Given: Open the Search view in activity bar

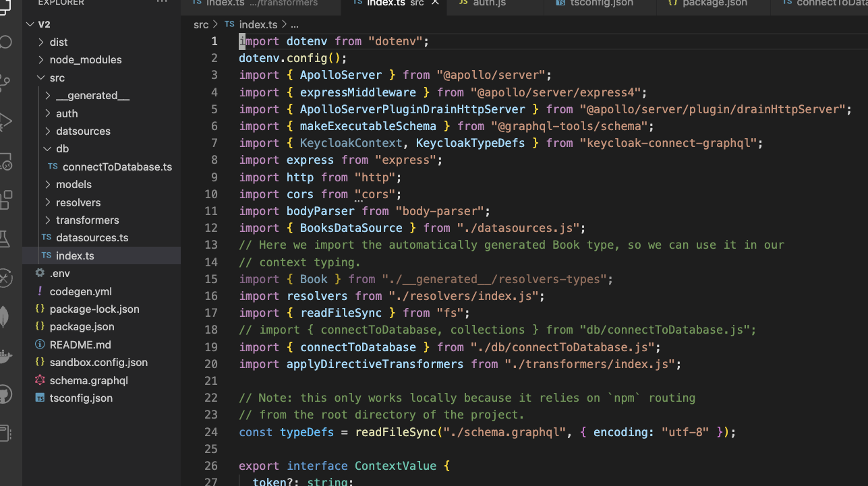Looking at the screenshot, I should (x=5, y=42).
